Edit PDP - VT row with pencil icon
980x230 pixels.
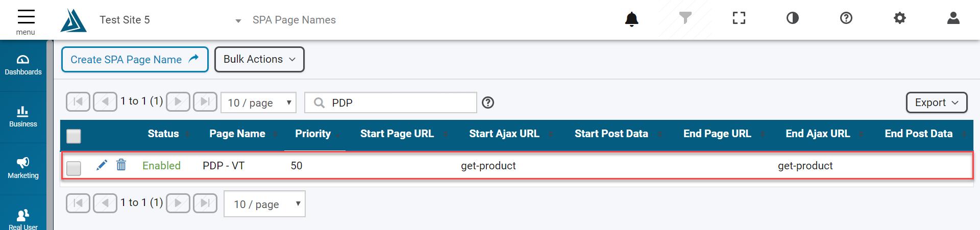[102, 165]
